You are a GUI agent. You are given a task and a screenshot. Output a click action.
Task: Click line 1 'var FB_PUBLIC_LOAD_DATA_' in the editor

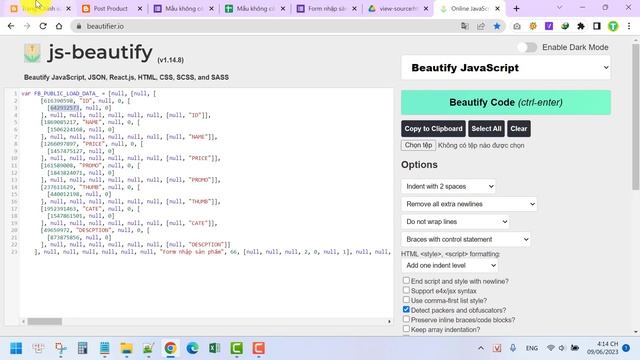tap(60, 93)
